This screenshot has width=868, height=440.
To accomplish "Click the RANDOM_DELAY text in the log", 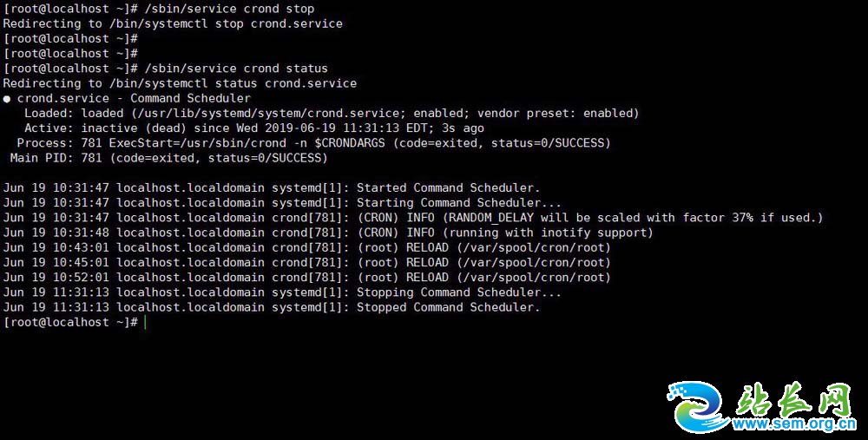I will 493,218.
